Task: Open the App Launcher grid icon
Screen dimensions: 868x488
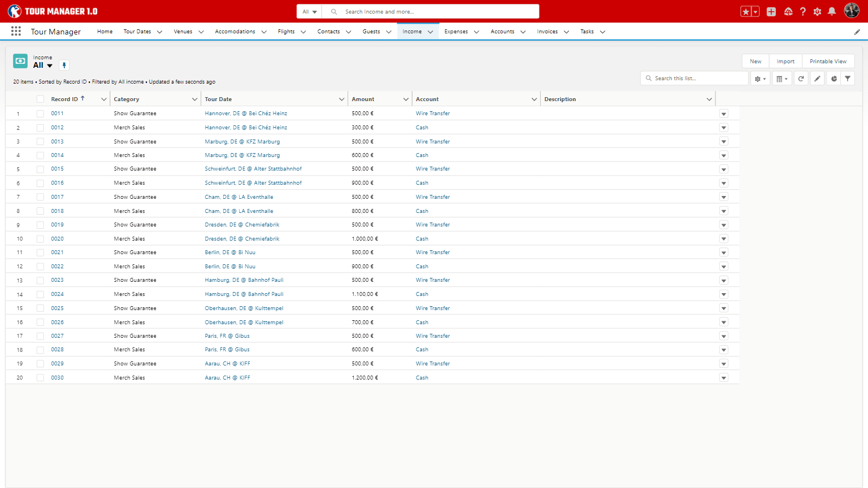Action: click(16, 32)
